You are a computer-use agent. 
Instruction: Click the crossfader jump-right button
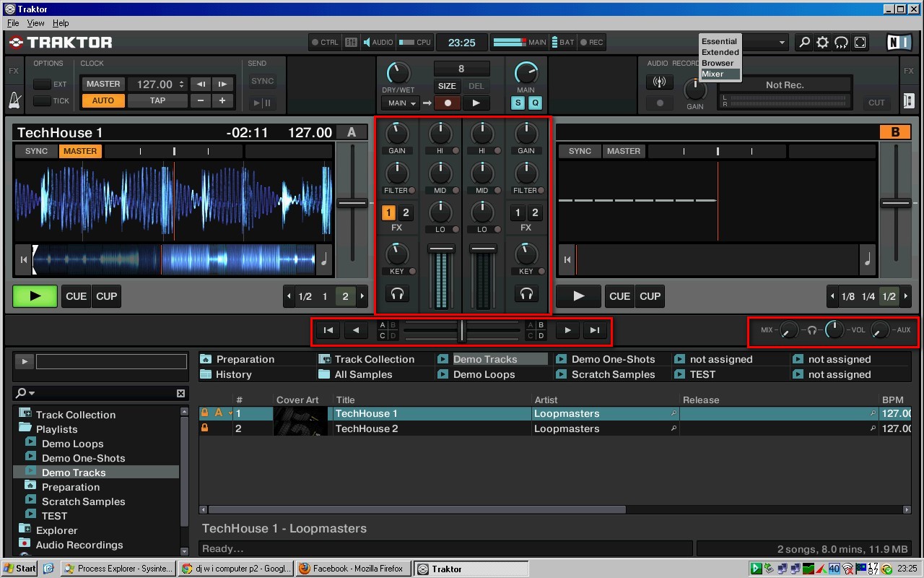pos(595,330)
